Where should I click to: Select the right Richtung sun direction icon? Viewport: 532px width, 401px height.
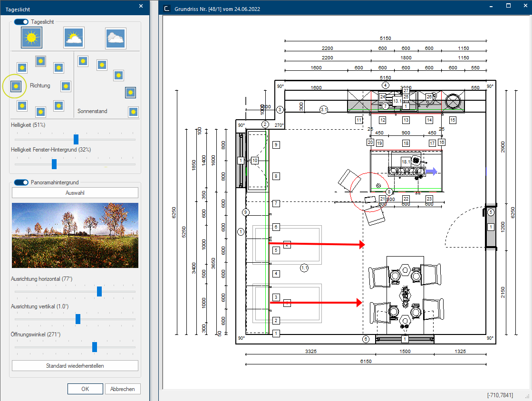[66, 86]
